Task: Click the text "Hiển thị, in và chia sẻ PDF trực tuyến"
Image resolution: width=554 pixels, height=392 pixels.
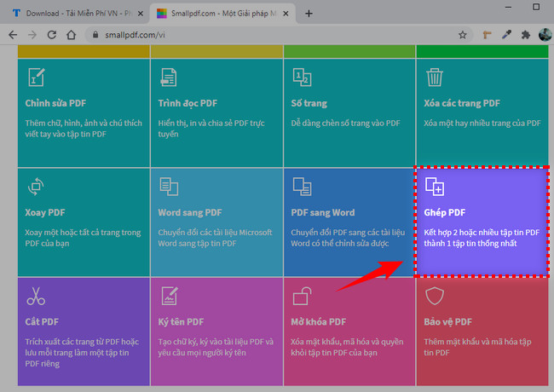Action: 211,129
